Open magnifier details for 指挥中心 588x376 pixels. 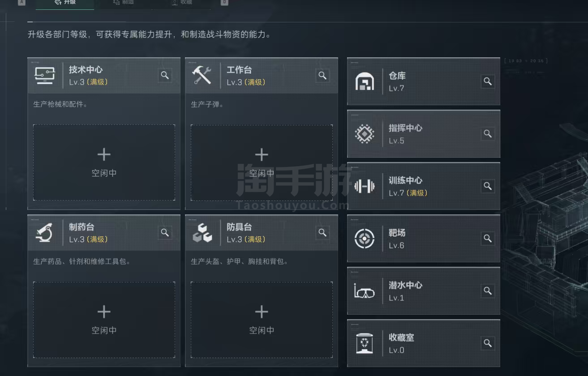click(x=488, y=134)
